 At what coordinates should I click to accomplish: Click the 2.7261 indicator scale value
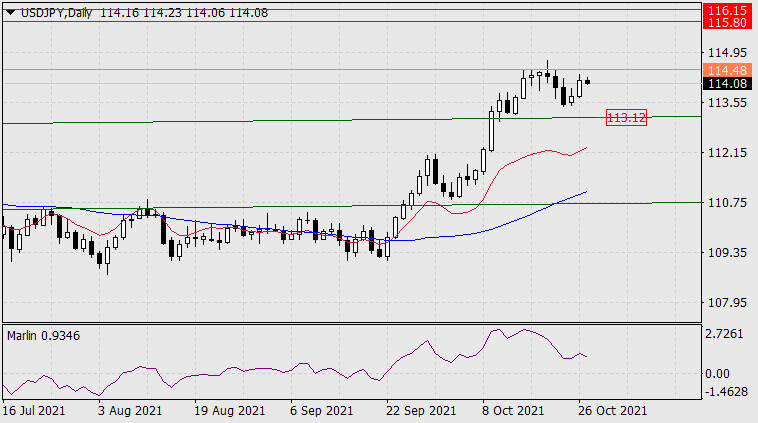(724, 334)
